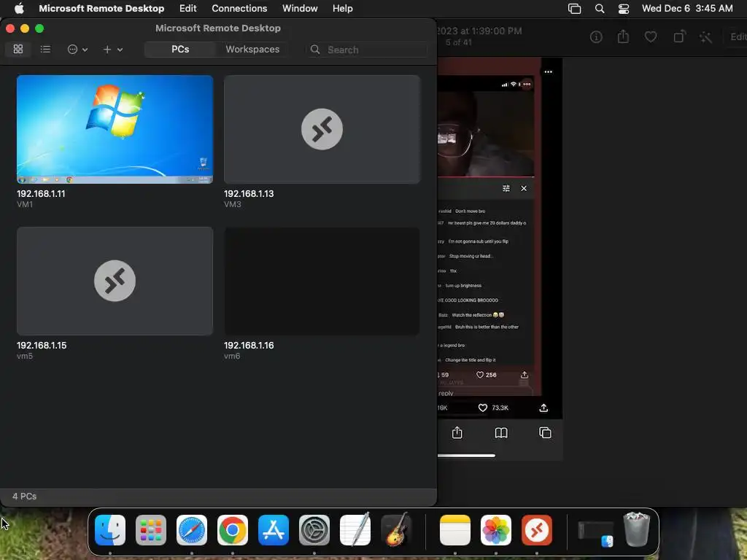This screenshot has height=560, width=747.
Task: Open GarageBand from the Dock
Action: coord(396,529)
